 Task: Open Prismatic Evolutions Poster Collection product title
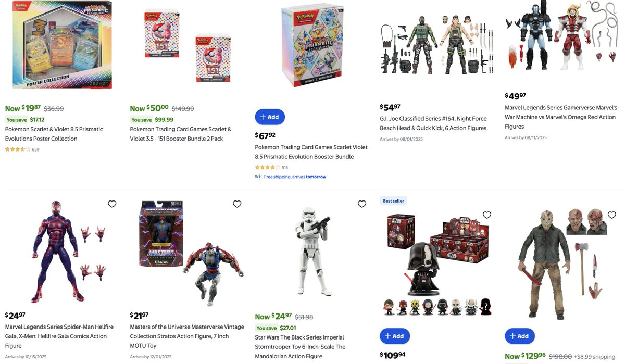[x=54, y=134]
